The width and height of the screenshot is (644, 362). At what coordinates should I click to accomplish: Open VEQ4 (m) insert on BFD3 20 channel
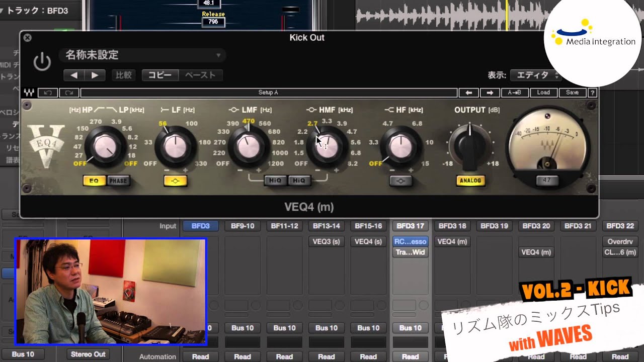(x=536, y=252)
